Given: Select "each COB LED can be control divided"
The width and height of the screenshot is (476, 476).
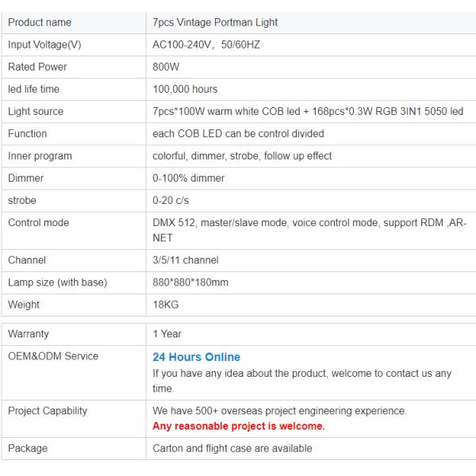Looking at the screenshot, I should [x=238, y=134].
